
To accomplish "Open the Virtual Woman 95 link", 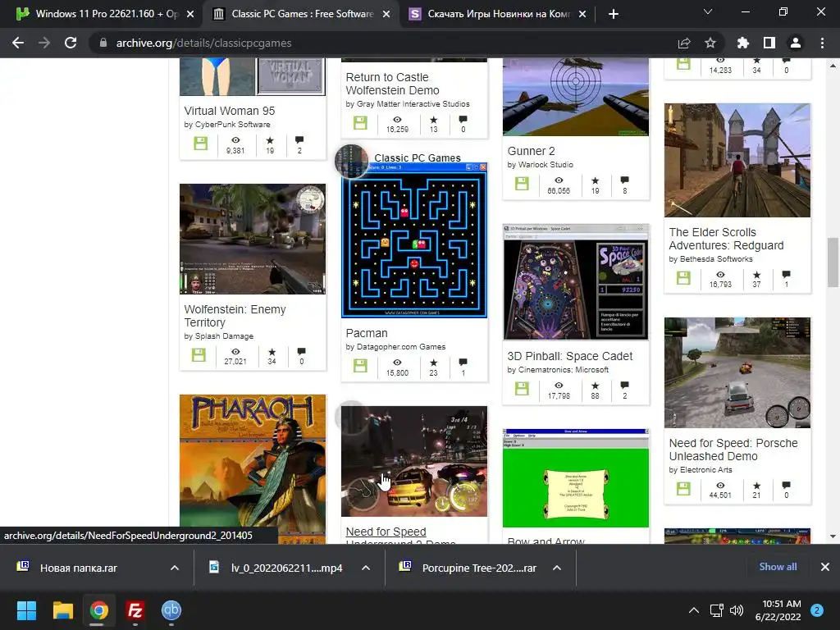I will tap(230, 111).
